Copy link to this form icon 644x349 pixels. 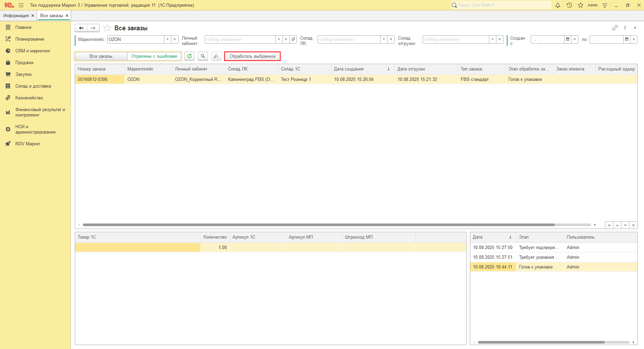point(615,28)
